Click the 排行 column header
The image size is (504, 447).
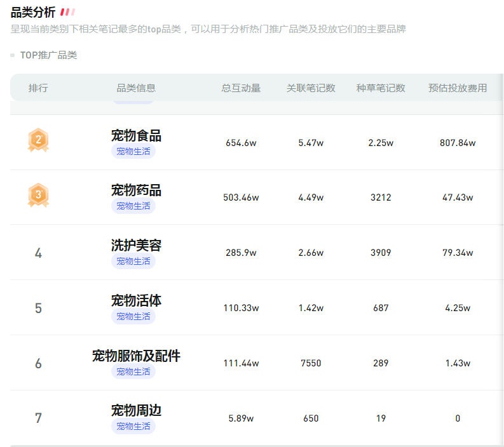38,88
